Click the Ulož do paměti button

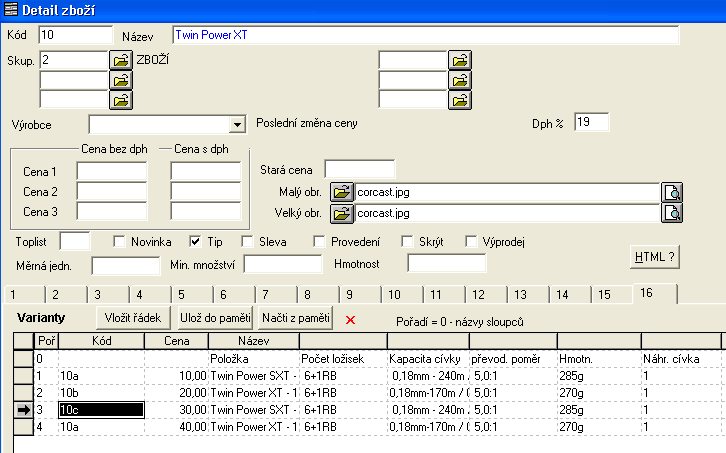click(215, 318)
